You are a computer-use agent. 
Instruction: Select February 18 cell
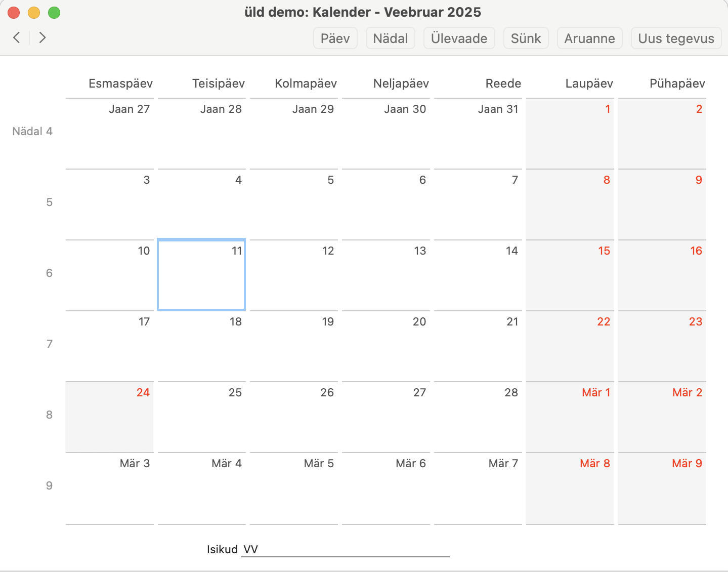tap(202, 346)
